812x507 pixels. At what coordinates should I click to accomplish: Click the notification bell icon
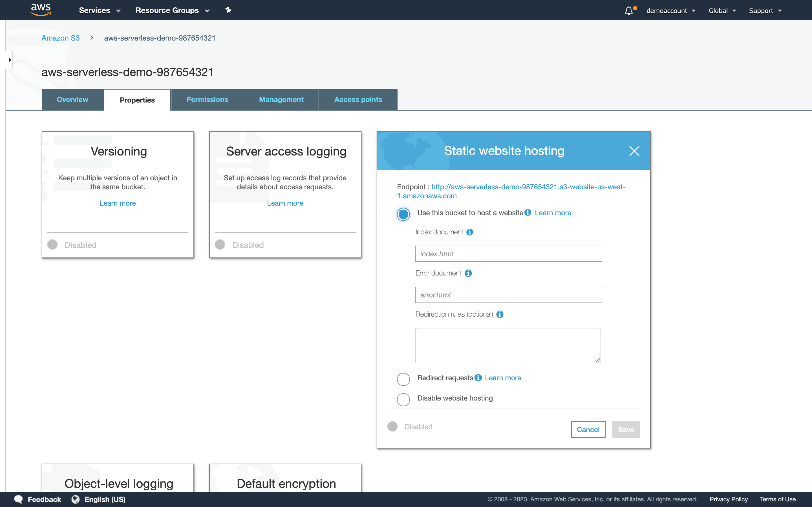629,10
